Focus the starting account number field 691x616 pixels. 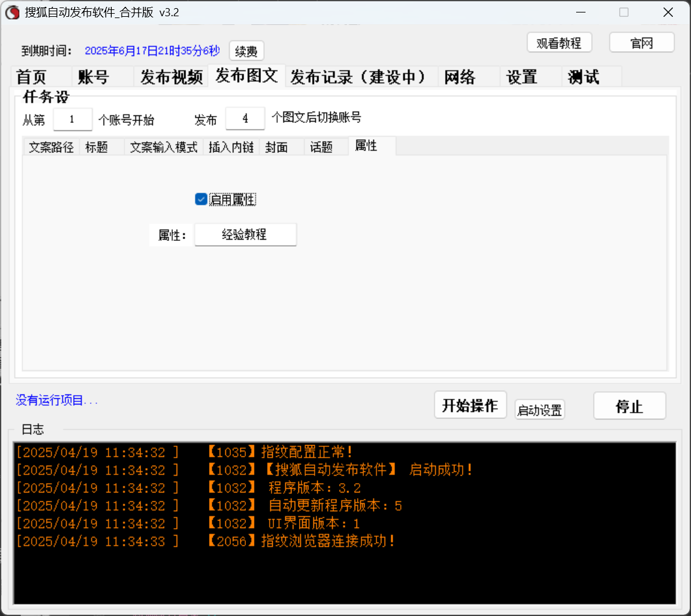coord(72,119)
